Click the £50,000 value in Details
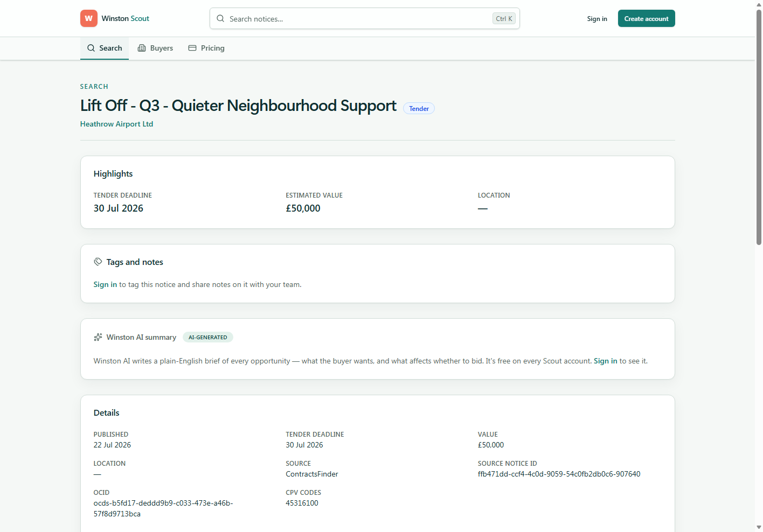Image resolution: width=763 pixels, height=532 pixels. tap(491, 445)
